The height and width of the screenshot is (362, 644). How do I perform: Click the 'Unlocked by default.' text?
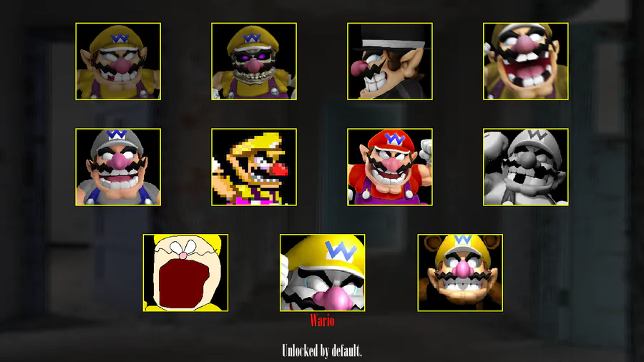[x=321, y=351]
